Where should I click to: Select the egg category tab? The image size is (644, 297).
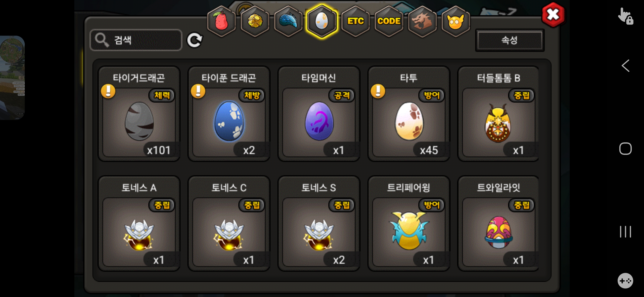[322, 21]
